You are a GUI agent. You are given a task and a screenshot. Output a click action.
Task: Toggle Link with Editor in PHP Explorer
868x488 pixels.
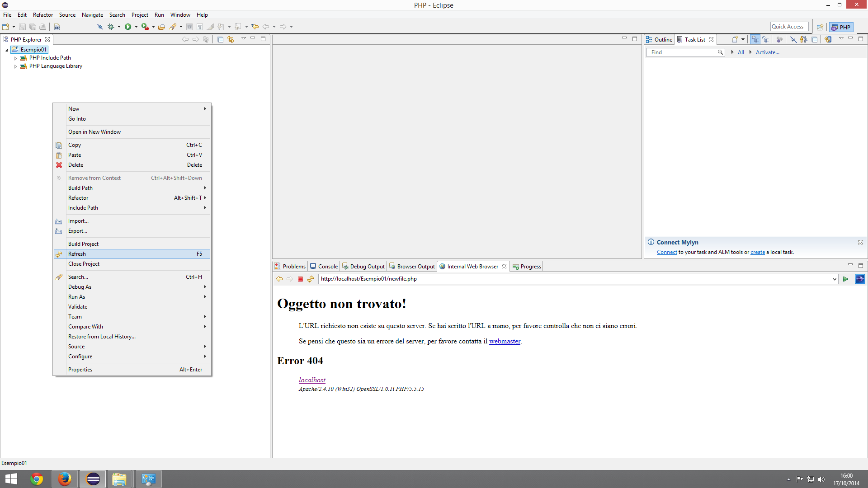pos(231,39)
